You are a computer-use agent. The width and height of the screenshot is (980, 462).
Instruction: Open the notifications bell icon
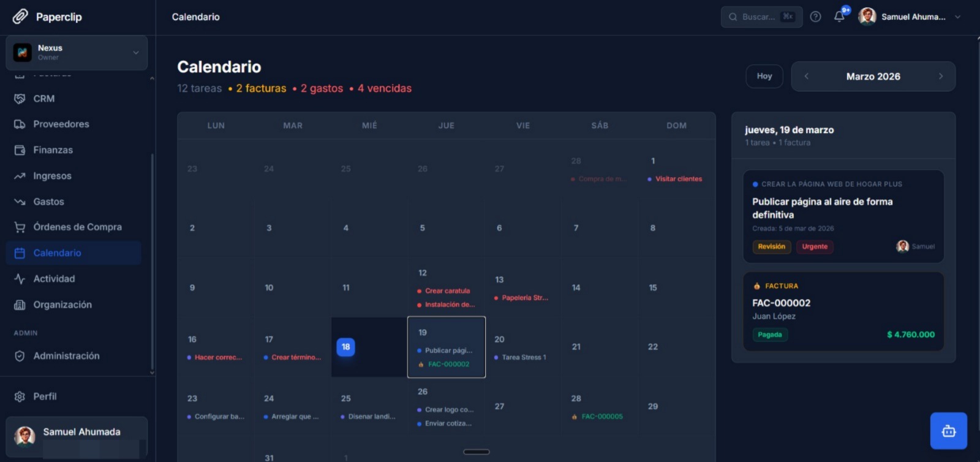839,17
